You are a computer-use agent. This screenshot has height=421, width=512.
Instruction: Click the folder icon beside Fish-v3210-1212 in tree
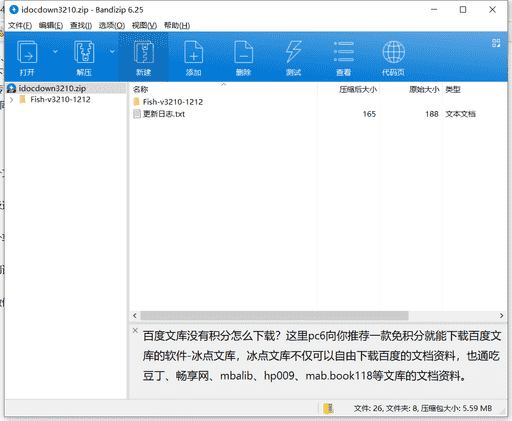(x=23, y=99)
